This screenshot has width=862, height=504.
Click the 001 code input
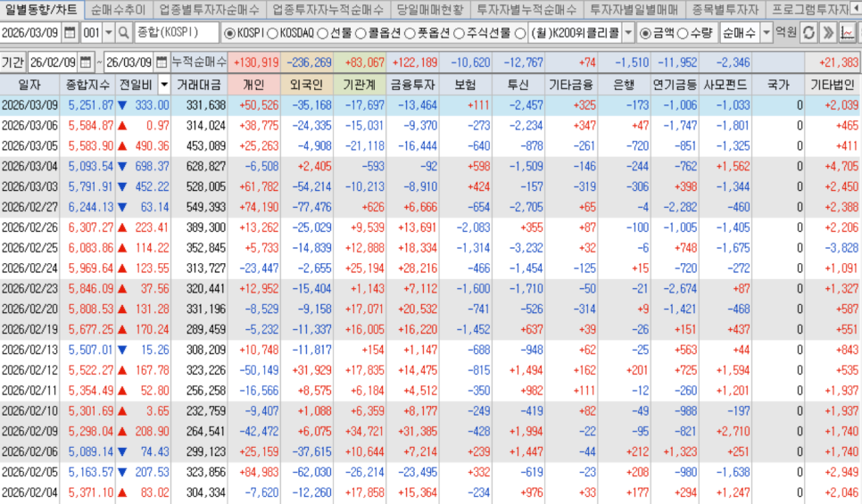(92, 33)
